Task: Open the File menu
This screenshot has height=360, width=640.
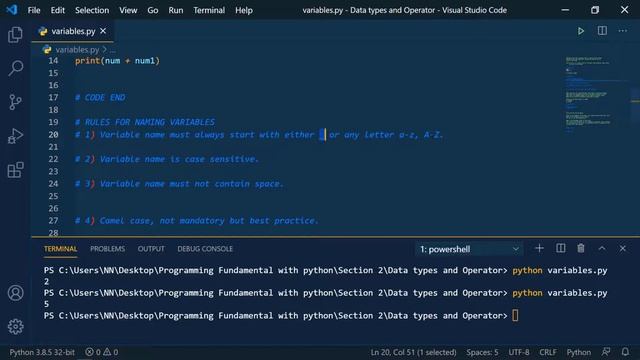Action: [34, 10]
